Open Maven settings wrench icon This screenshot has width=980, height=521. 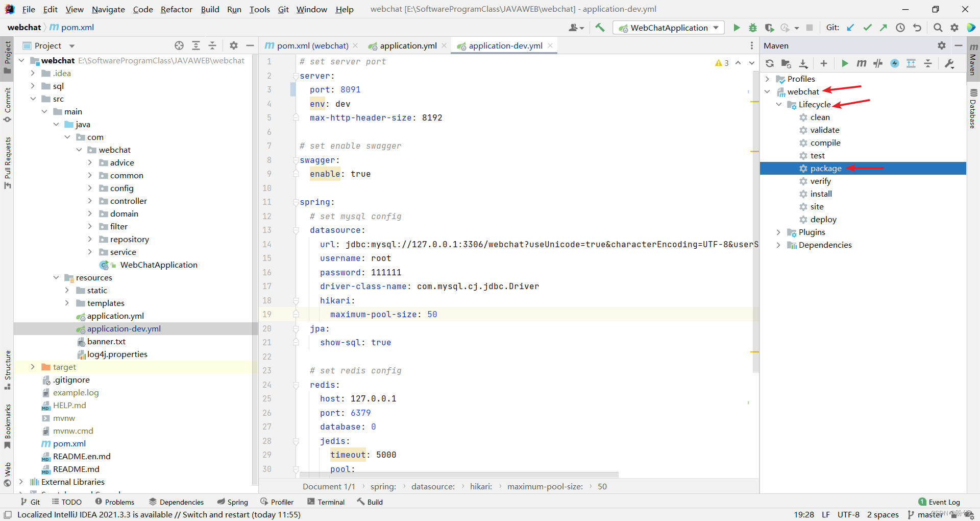click(950, 63)
